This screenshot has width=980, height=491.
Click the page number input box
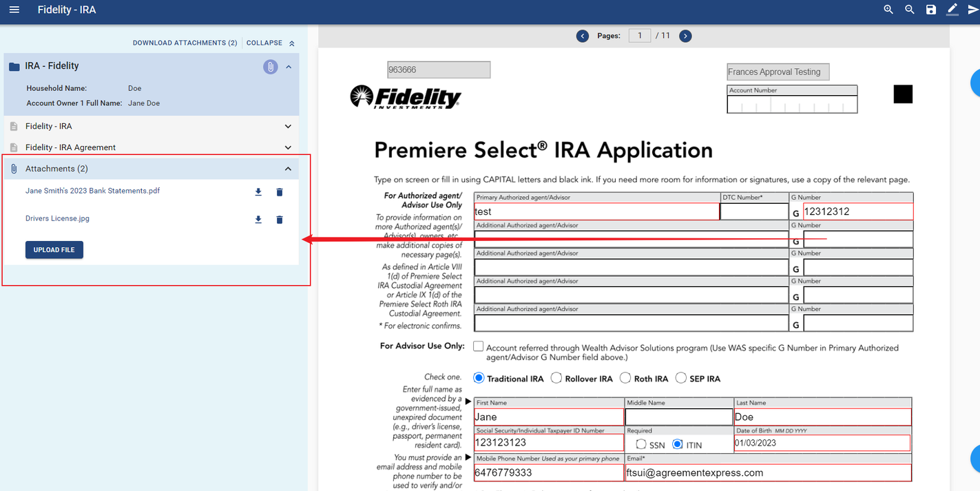640,36
